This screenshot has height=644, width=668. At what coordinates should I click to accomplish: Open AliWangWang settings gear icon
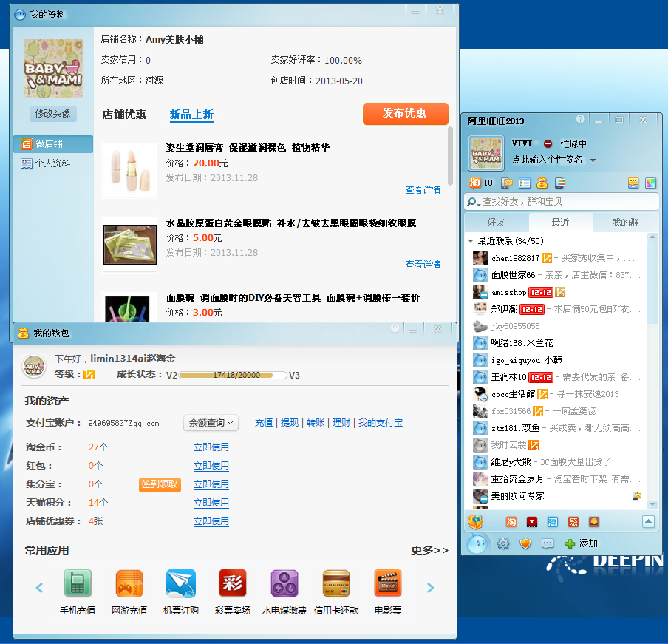pyautogui.click(x=503, y=543)
